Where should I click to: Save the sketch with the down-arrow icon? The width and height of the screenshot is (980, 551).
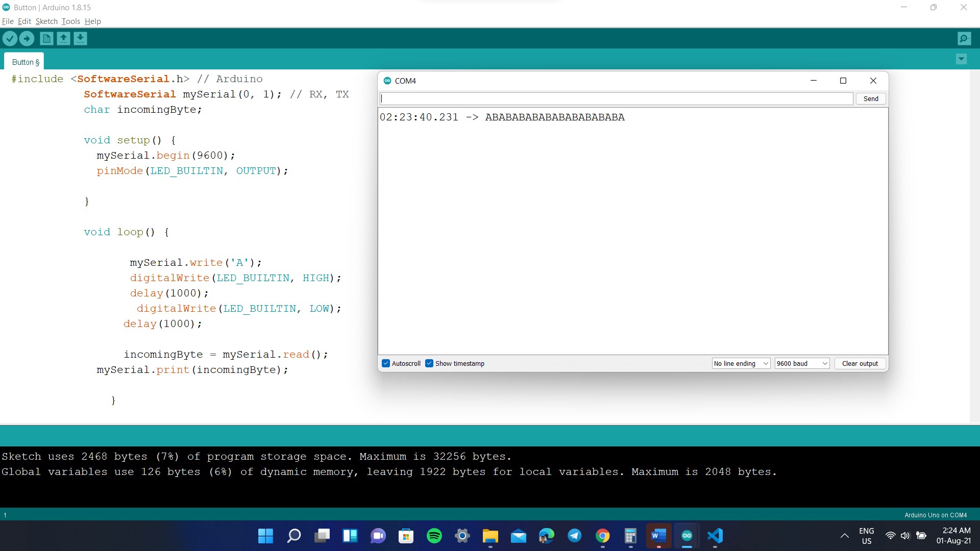click(80, 38)
